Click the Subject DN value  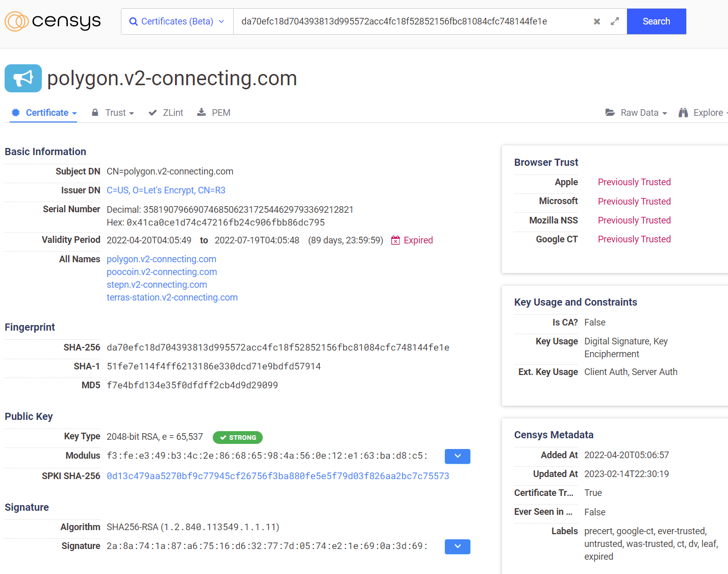point(170,171)
